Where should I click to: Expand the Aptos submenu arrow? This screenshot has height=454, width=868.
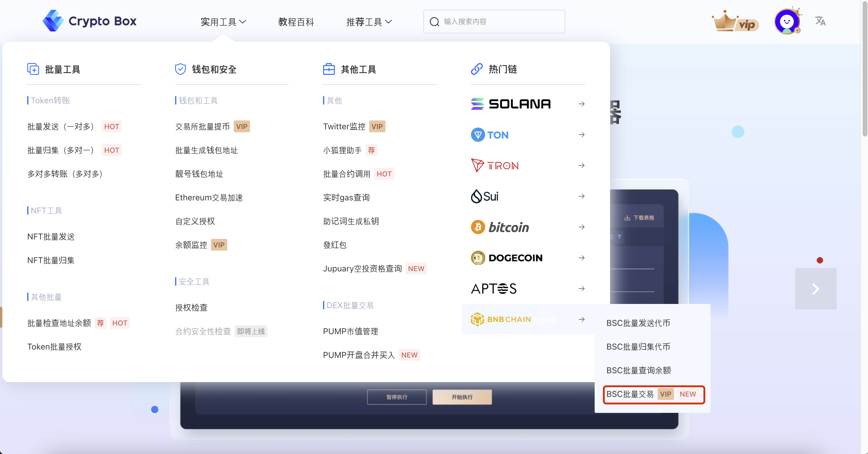(x=581, y=289)
